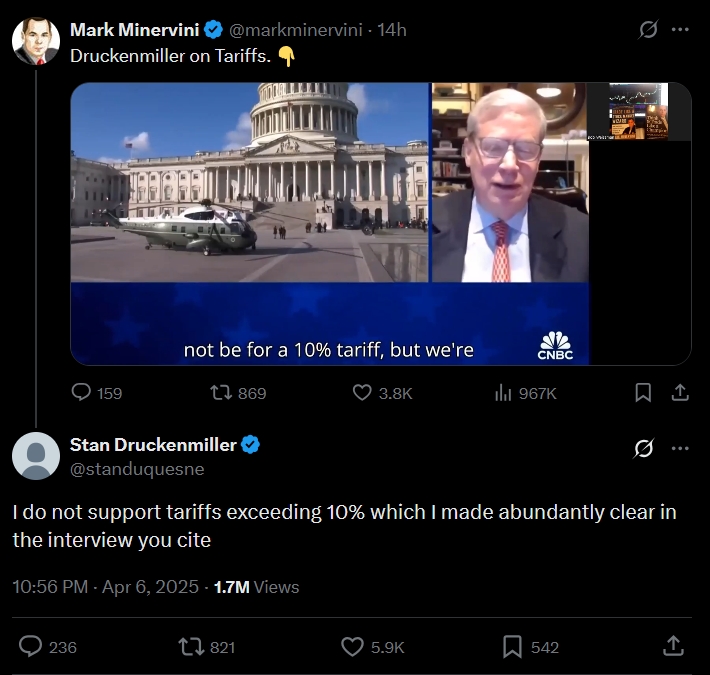View analytics for Minervini's 967K-view post
Image resolution: width=710 pixels, height=675 pixels.
[x=503, y=393]
